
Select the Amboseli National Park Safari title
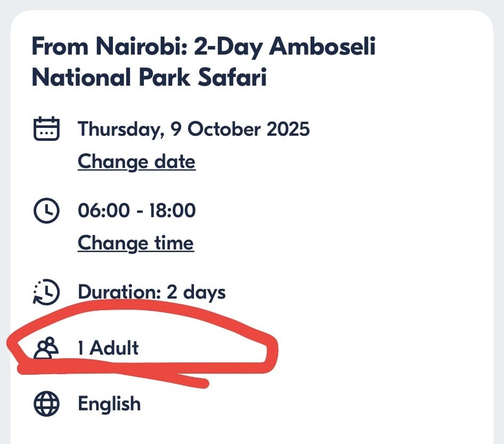204,62
